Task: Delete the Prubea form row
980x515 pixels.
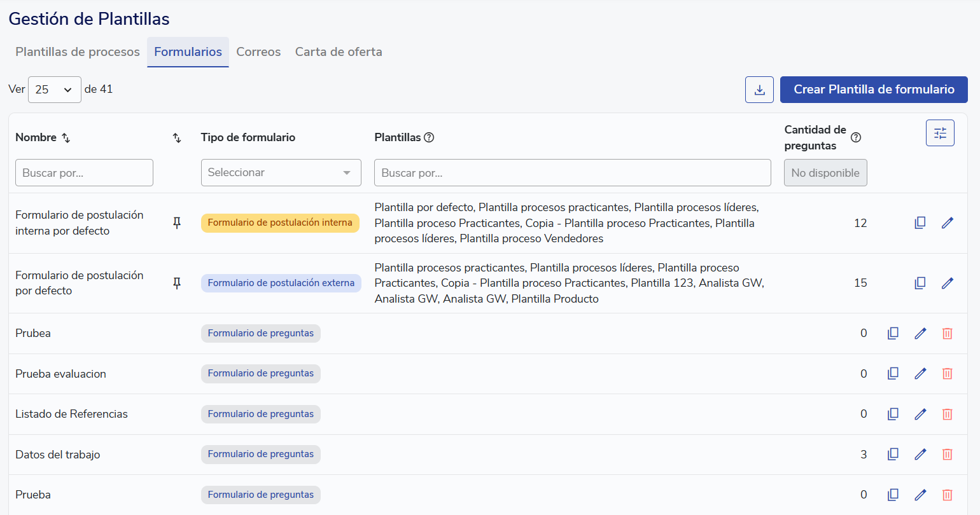Action: [x=947, y=333]
